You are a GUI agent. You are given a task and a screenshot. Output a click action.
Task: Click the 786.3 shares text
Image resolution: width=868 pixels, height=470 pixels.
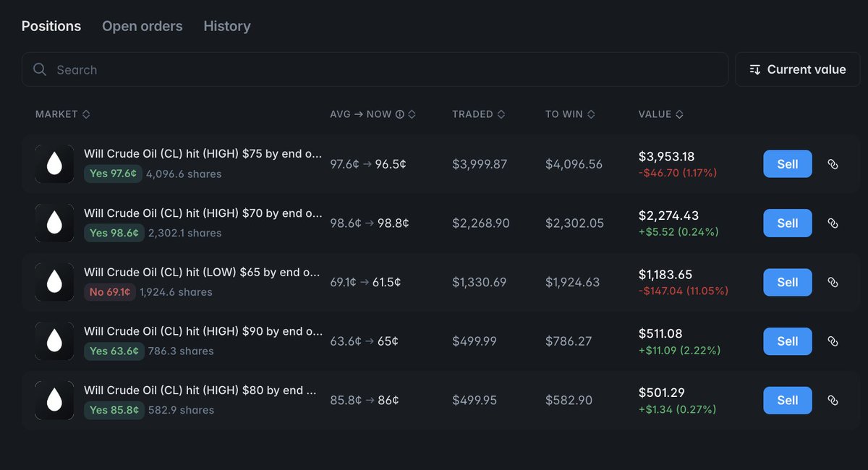tap(180, 351)
